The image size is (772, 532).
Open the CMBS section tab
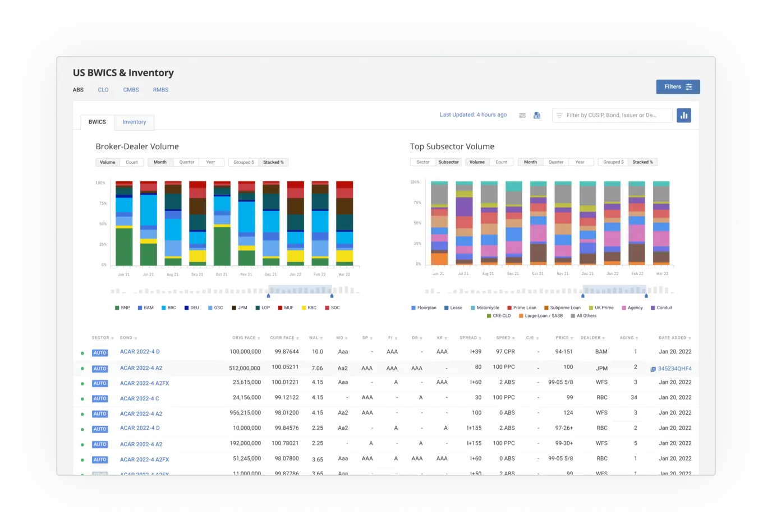pyautogui.click(x=131, y=90)
